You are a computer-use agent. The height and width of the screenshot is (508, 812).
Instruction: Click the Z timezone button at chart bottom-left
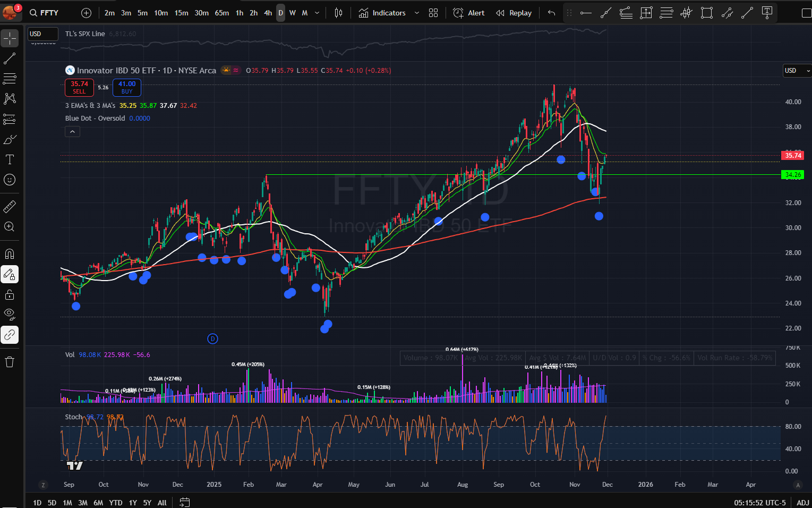(43, 485)
